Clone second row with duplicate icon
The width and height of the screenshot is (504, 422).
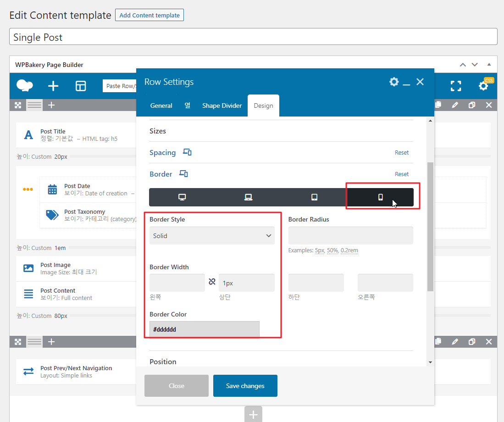pyautogui.click(x=472, y=342)
